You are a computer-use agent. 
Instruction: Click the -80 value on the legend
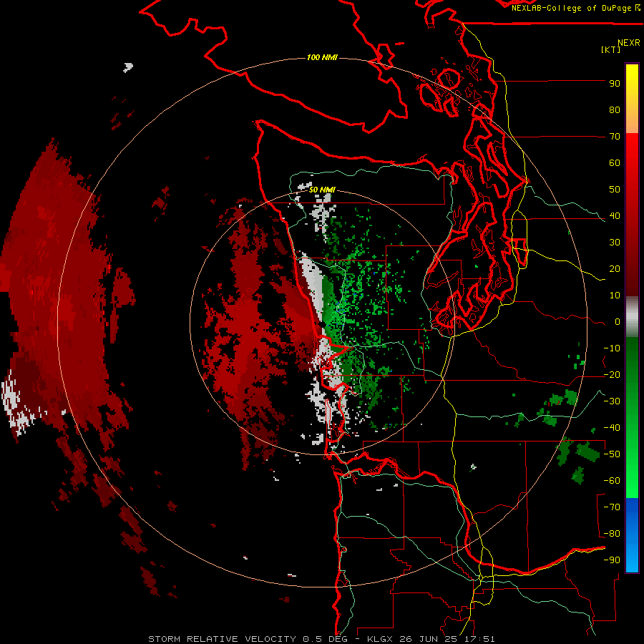click(612, 534)
